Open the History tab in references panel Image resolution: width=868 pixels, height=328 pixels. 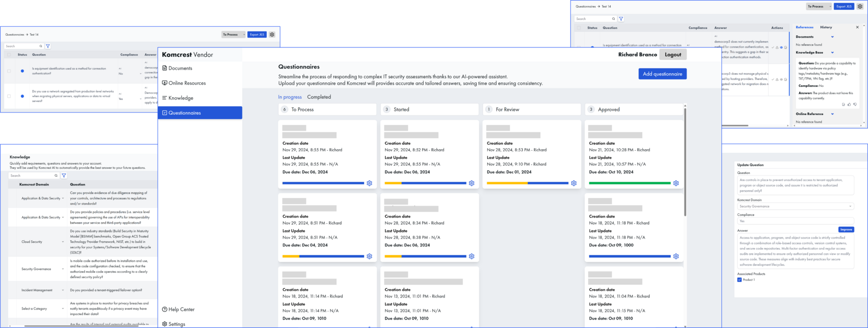click(x=826, y=27)
